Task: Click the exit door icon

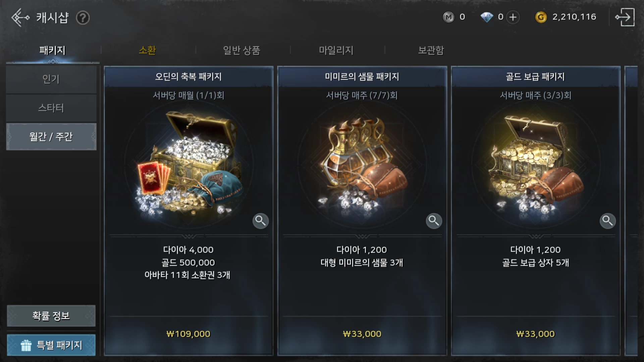Action: [x=625, y=17]
